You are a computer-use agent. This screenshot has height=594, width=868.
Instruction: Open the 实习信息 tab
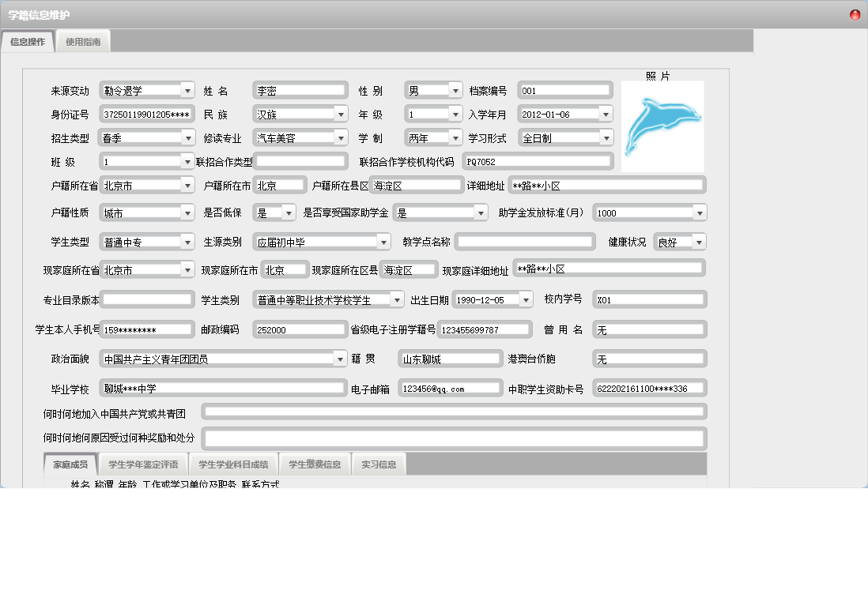click(379, 464)
